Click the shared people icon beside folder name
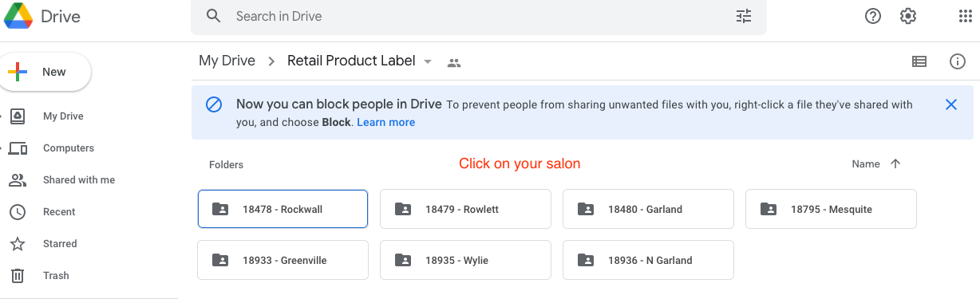The image size is (980, 303). [454, 62]
